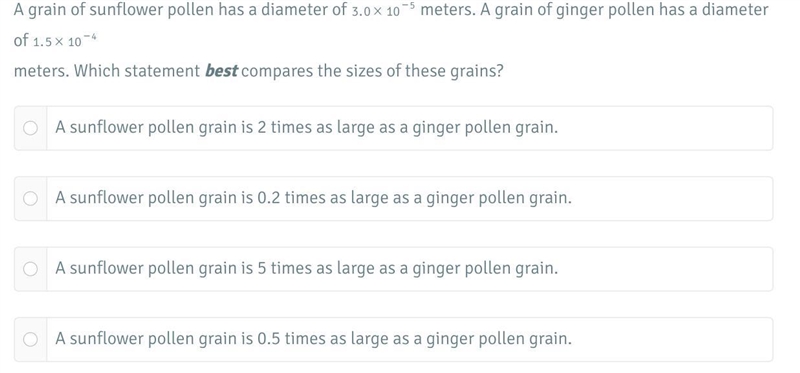800x373 pixels.
Task: Click the 3.0 × 10⁻⁵ expression
Action: click(384, 10)
